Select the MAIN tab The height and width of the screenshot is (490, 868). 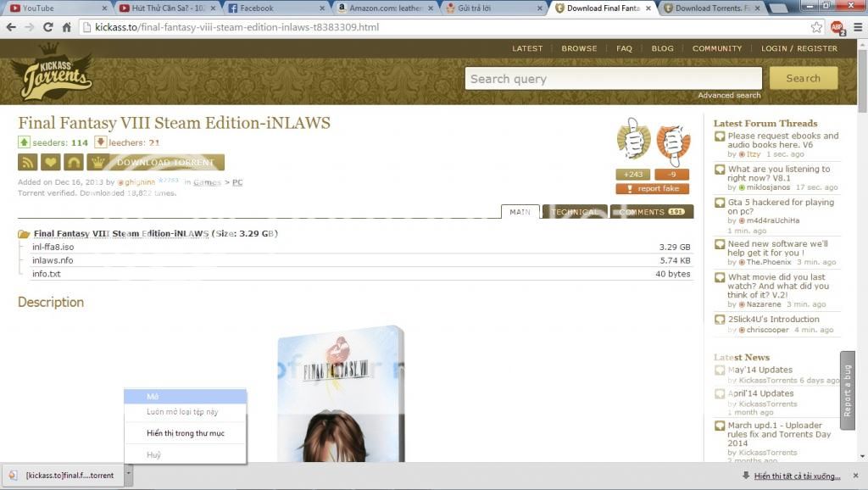coord(520,212)
